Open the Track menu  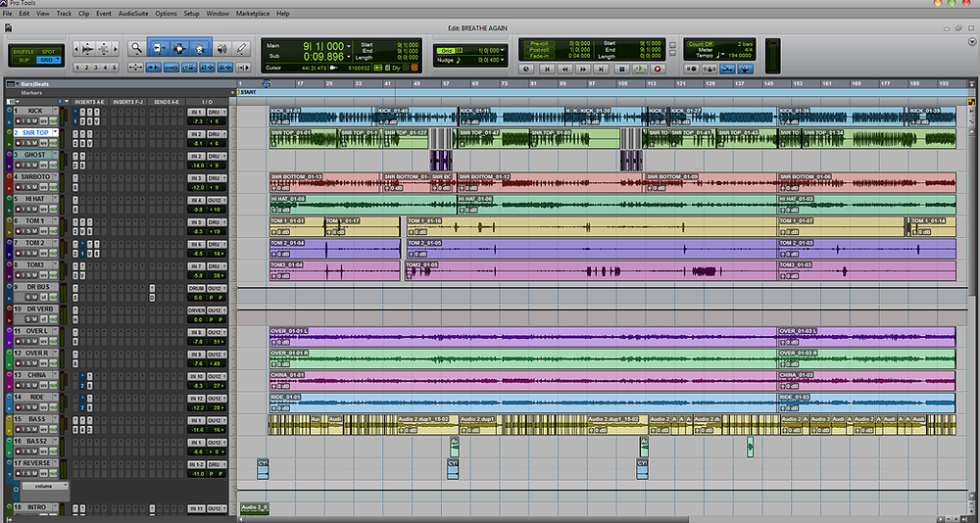coord(64,13)
